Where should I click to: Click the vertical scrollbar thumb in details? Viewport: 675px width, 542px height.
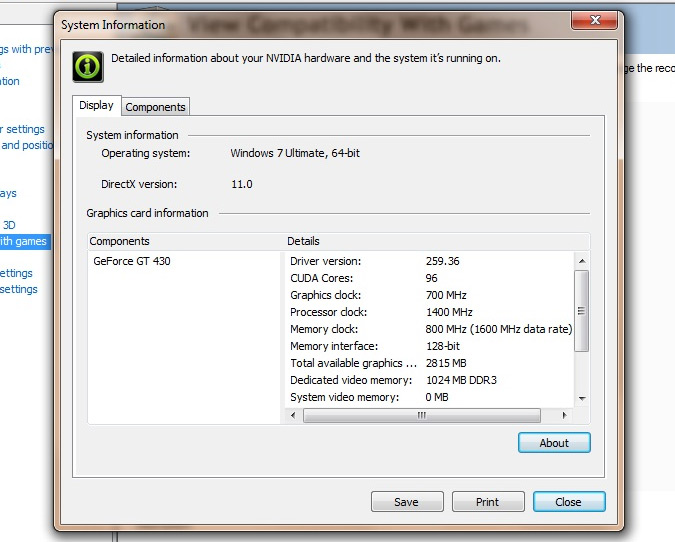tap(582, 310)
